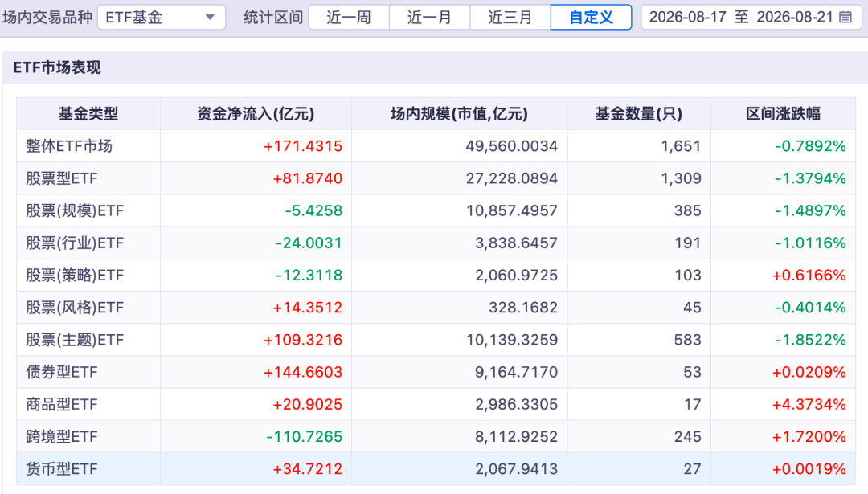Choose the 自定义 custom period option
Viewport: 868px width, 494px height.
[592, 17]
